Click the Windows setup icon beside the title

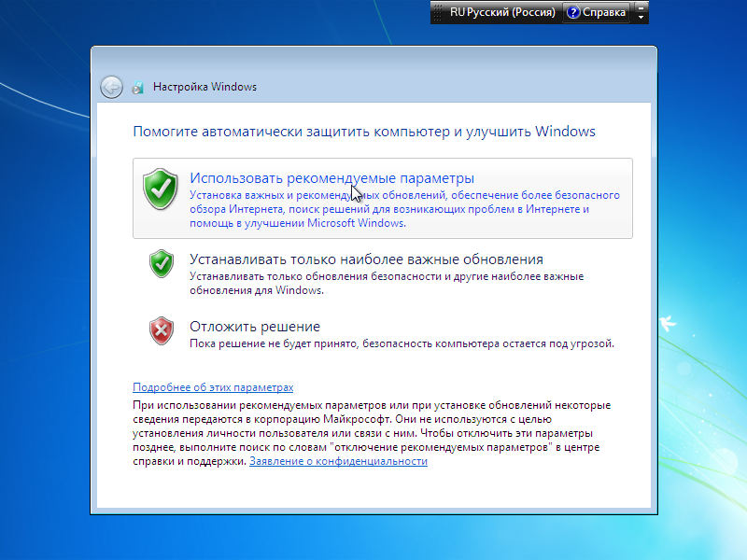click(x=137, y=87)
